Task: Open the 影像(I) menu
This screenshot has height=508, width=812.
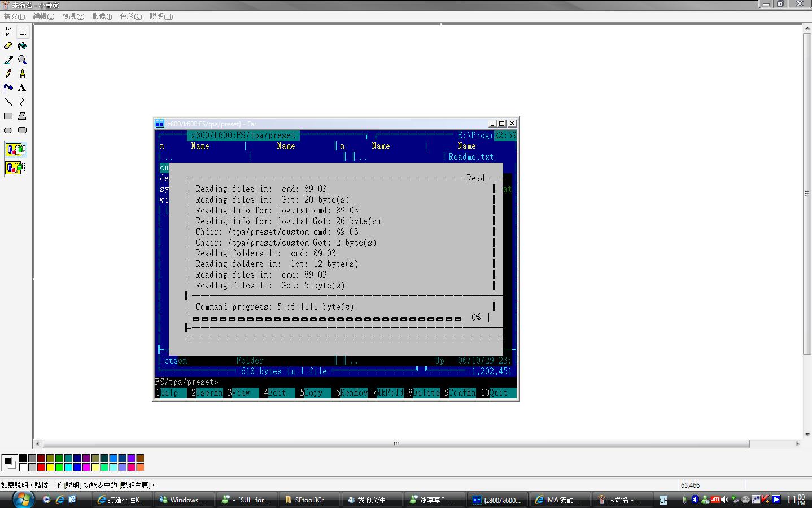Action: click(x=102, y=16)
